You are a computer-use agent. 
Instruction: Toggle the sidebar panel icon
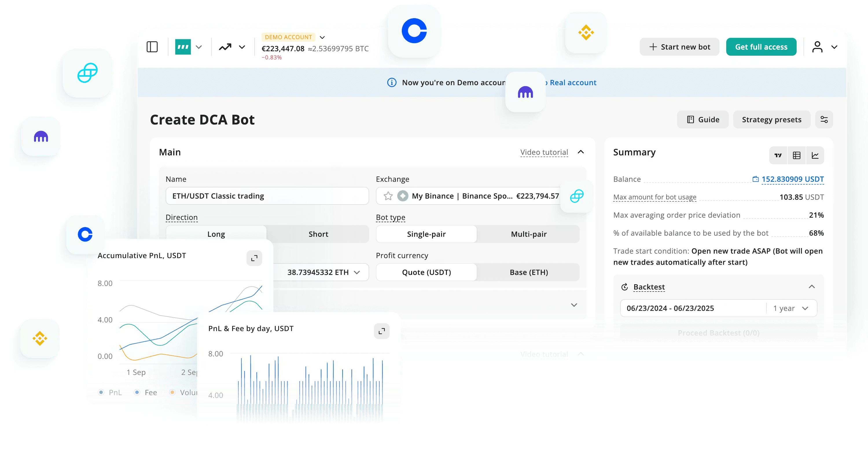152,47
